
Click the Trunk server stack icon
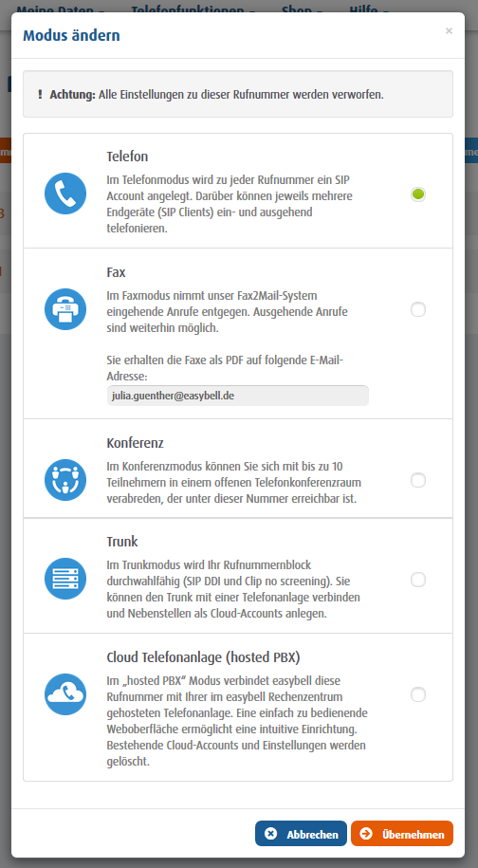[65, 579]
